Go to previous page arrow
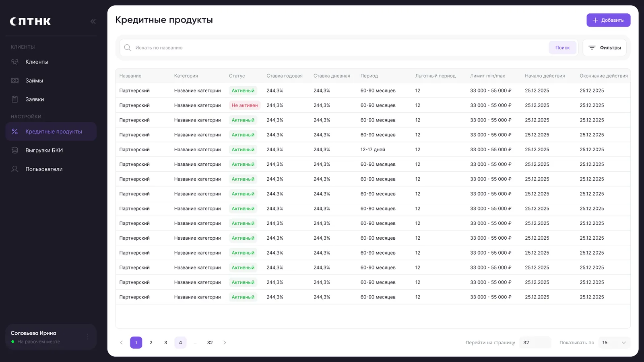The width and height of the screenshot is (644, 362). tap(122, 343)
